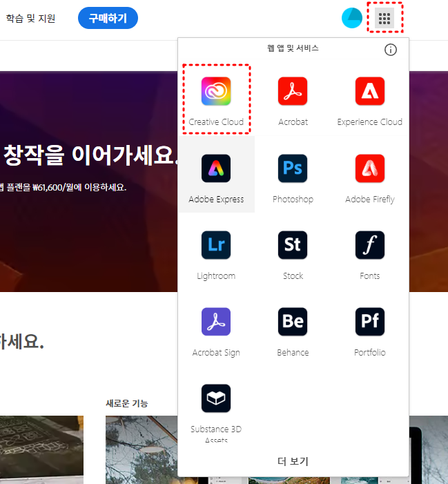This screenshot has width=448, height=484.
Task: Open the Adobe Fonts icon
Action: [369, 245]
